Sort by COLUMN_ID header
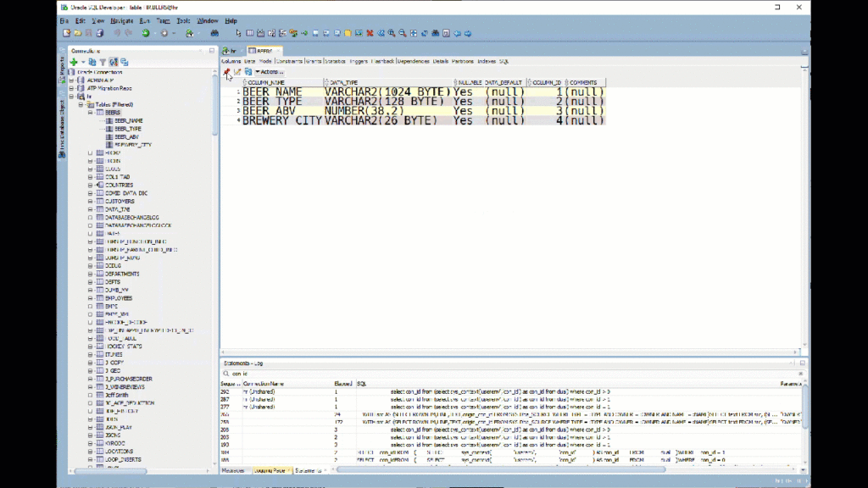Screen dimensions: 868x488 coord(546,82)
